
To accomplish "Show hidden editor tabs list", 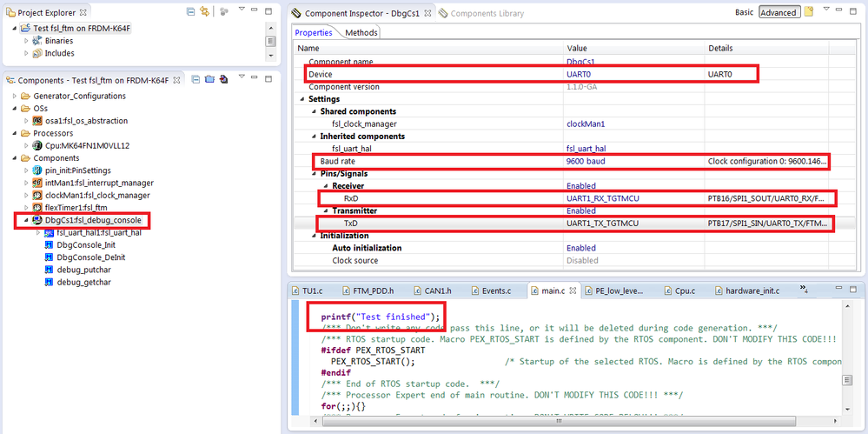I will [x=805, y=289].
